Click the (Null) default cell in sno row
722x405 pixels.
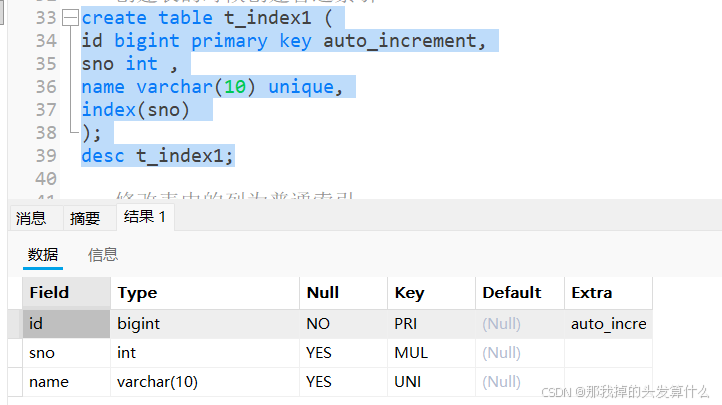[520, 353]
